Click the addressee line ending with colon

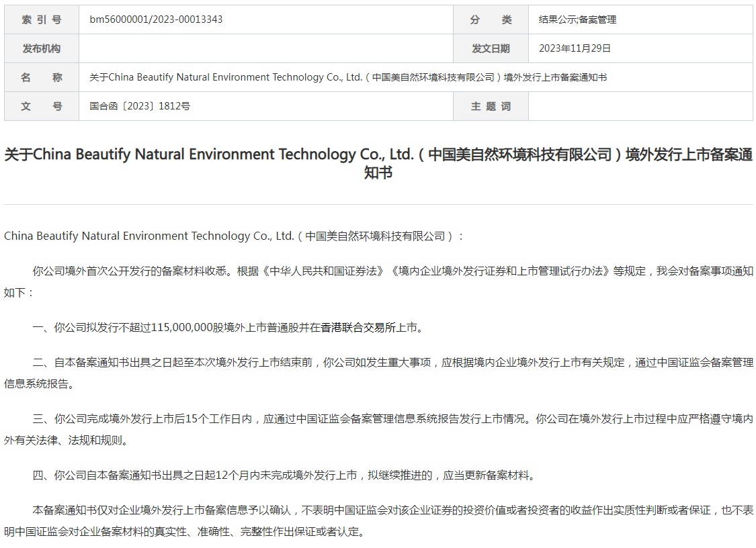pyautogui.click(x=234, y=236)
